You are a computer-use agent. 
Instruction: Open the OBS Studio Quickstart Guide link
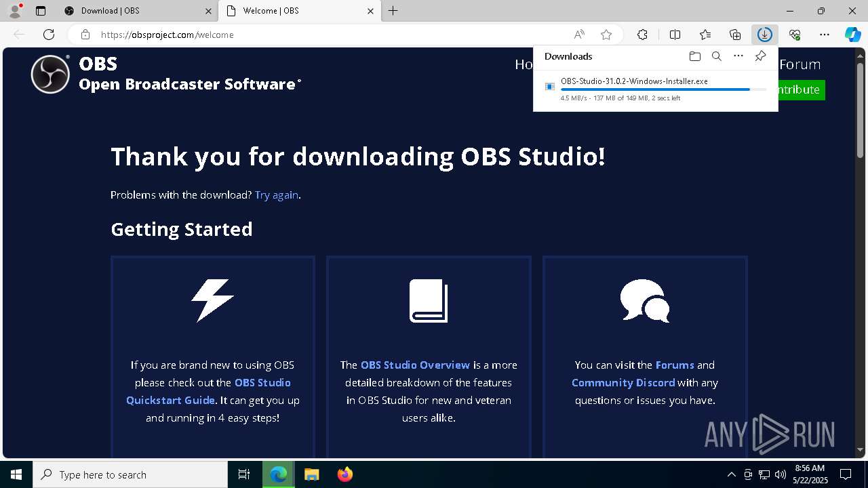[209, 391]
